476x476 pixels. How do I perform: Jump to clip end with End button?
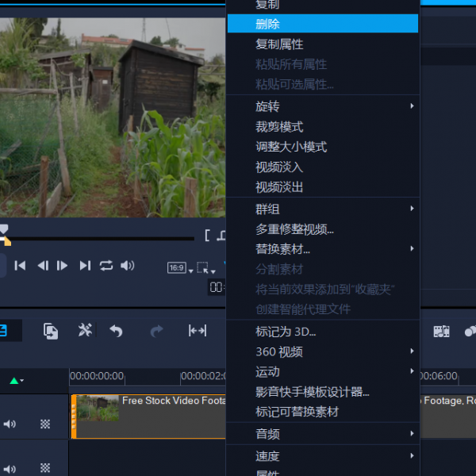[85, 266]
